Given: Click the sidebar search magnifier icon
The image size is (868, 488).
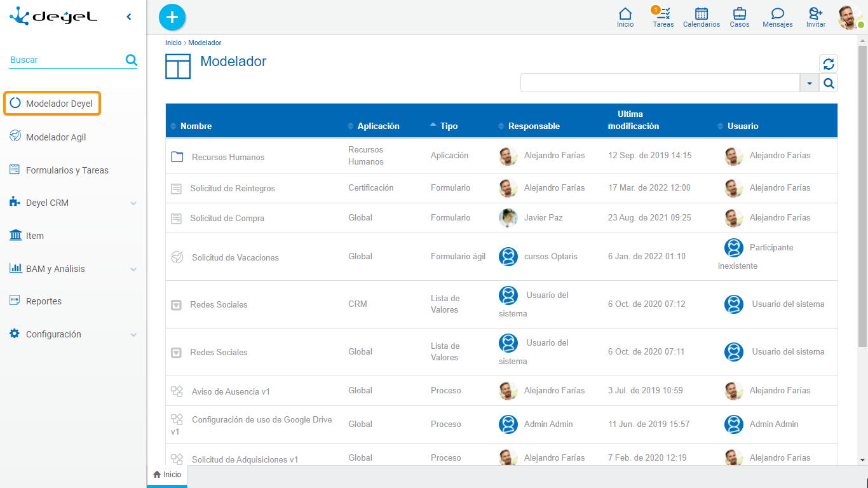Looking at the screenshot, I should [131, 60].
